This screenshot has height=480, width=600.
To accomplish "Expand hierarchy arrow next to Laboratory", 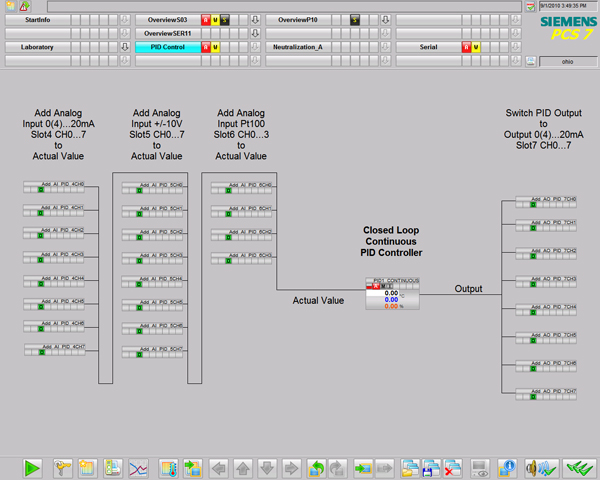I will (124, 47).
